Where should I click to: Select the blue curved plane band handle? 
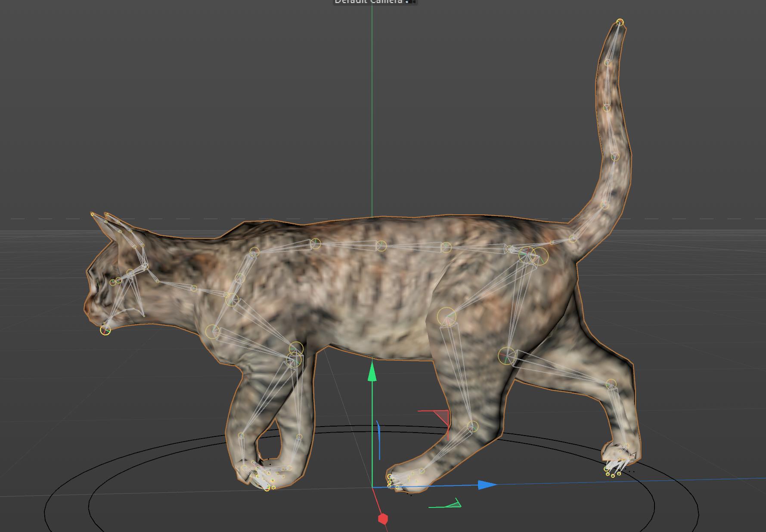coord(379,440)
